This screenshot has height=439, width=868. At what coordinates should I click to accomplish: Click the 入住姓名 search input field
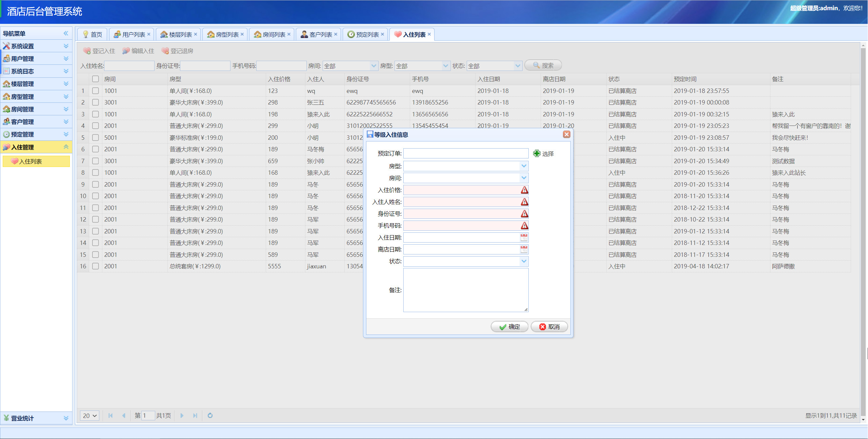pos(129,65)
